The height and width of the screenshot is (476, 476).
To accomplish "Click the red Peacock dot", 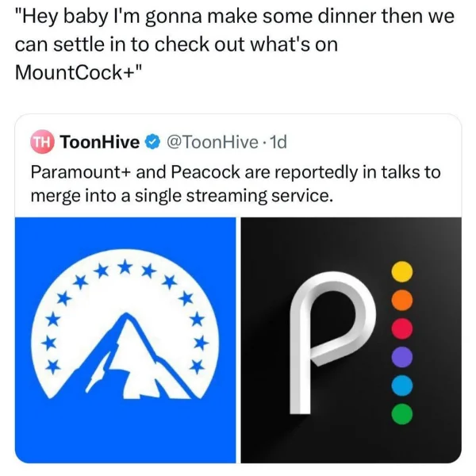I will point(403,328).
